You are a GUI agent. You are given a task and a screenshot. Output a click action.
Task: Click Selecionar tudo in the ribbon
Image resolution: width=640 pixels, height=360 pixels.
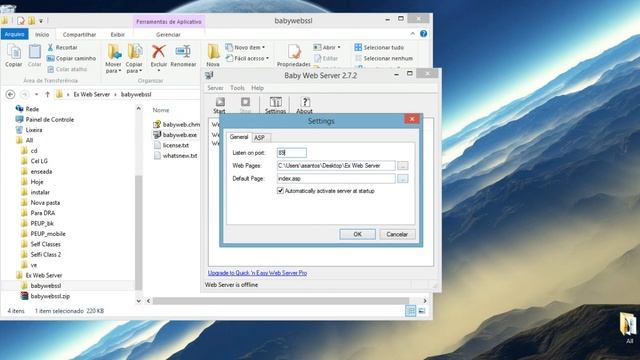pos(379,47)
